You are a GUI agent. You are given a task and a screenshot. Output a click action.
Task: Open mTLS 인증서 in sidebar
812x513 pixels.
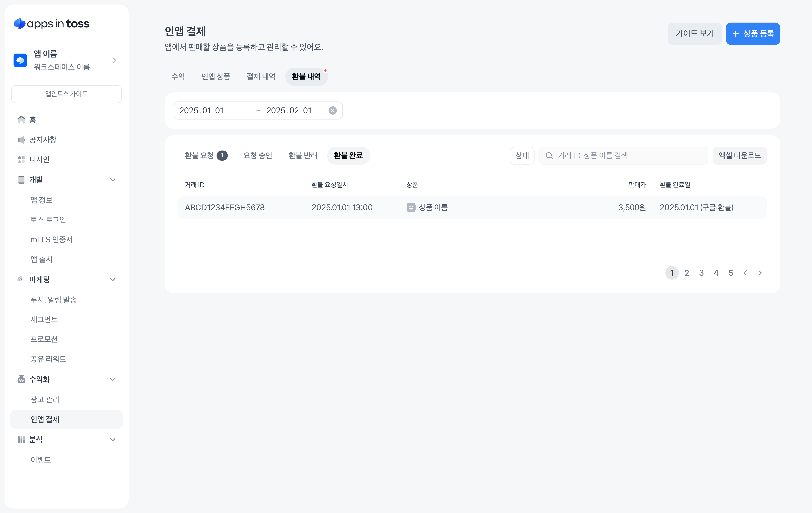pos(52,239)
